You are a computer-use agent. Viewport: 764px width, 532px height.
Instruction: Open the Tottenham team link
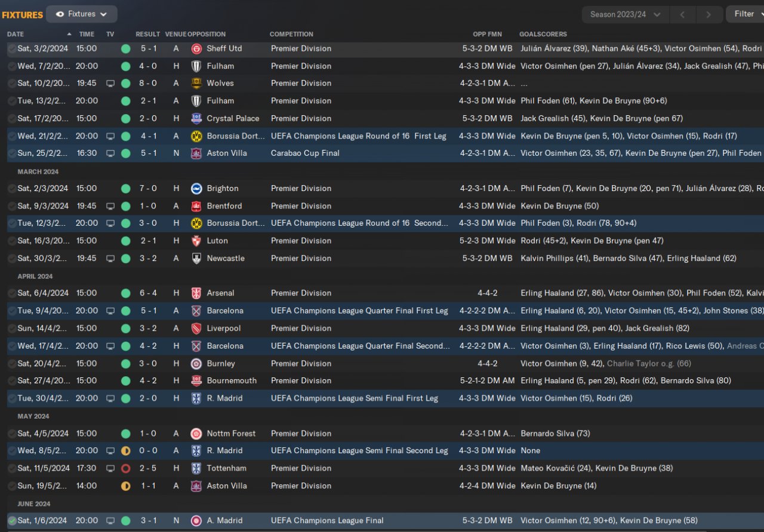pos(227,469)
